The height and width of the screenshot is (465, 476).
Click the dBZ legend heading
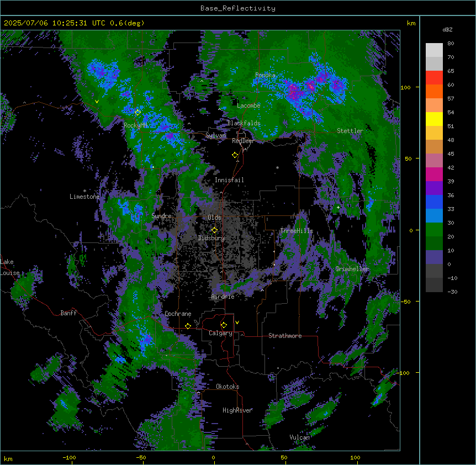447,30
